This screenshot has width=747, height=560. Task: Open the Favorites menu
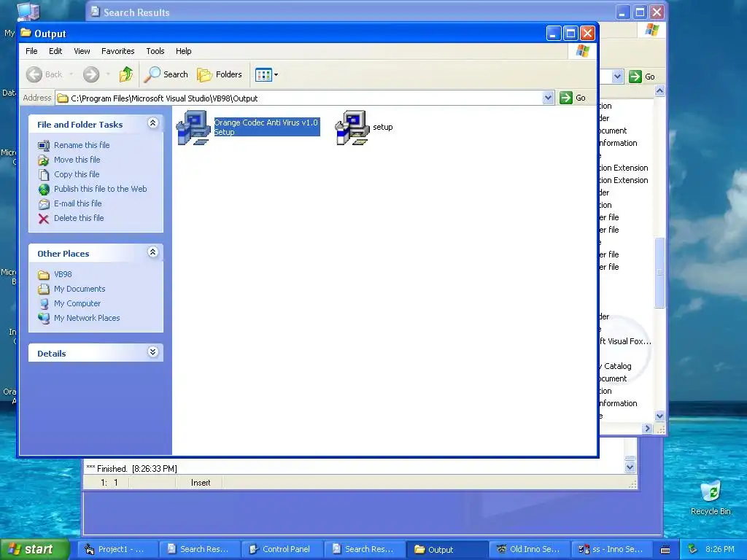click(x=117, y=51)
